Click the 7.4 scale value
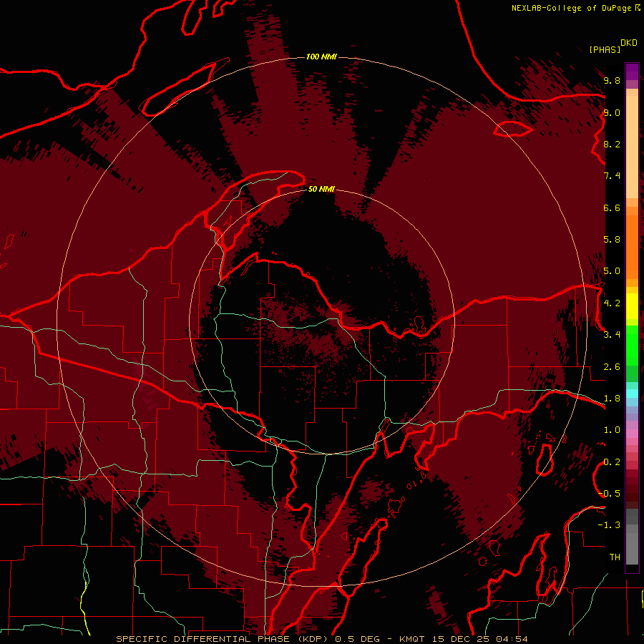 [612, 176]
